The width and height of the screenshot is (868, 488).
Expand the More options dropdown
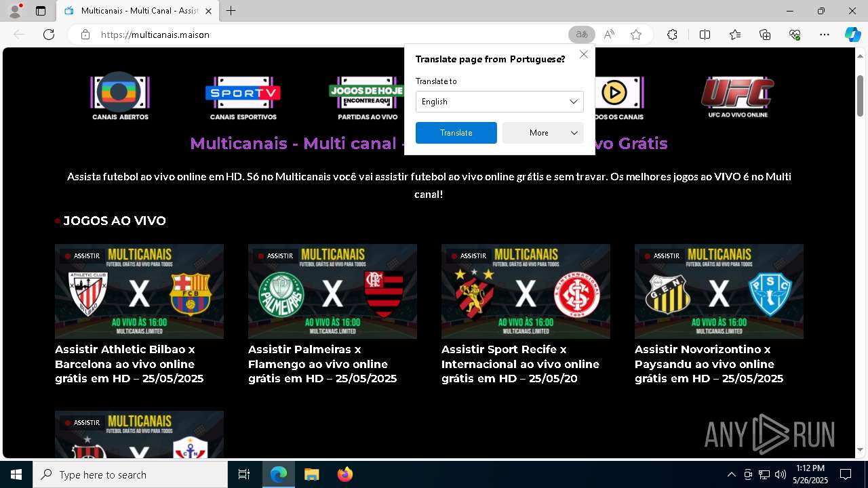[543, 133]
